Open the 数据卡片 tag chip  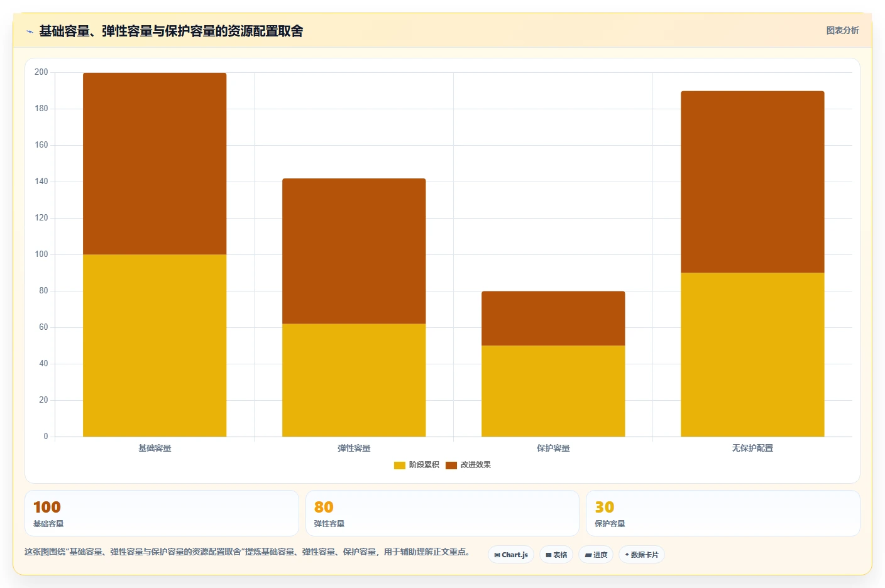point(642,555)
